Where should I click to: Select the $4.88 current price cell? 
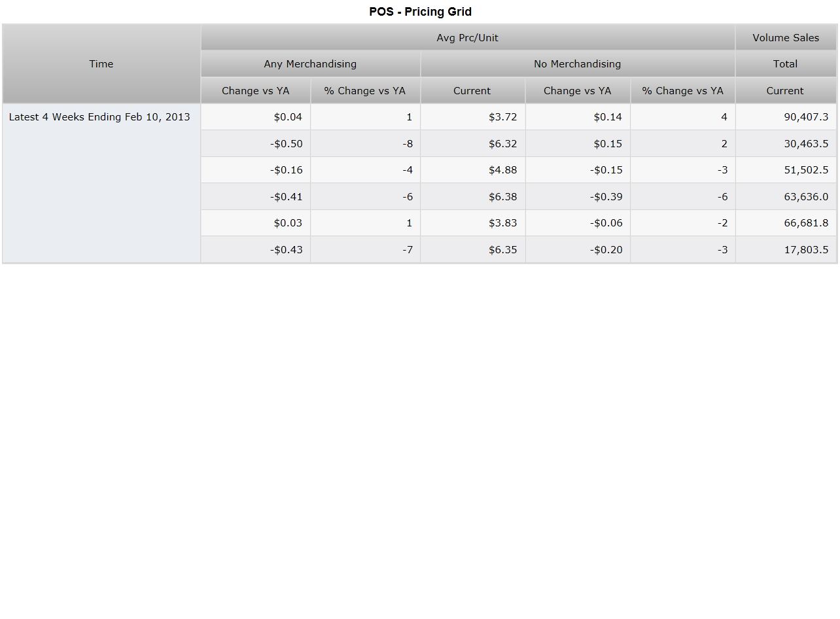(473, 170)
